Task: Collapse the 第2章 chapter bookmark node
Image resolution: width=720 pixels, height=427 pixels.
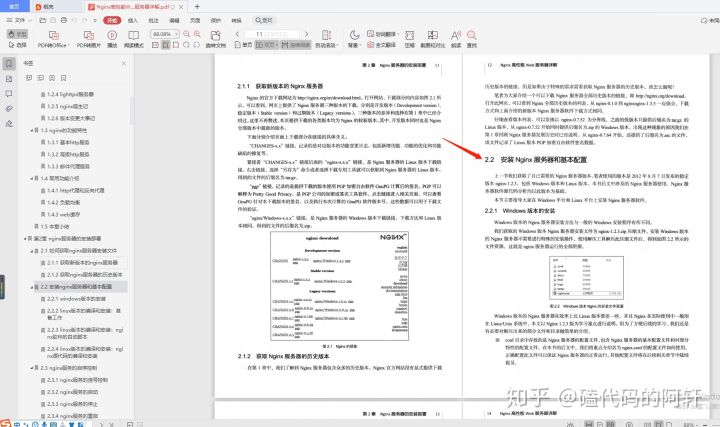Action: (x=25, y=239)
